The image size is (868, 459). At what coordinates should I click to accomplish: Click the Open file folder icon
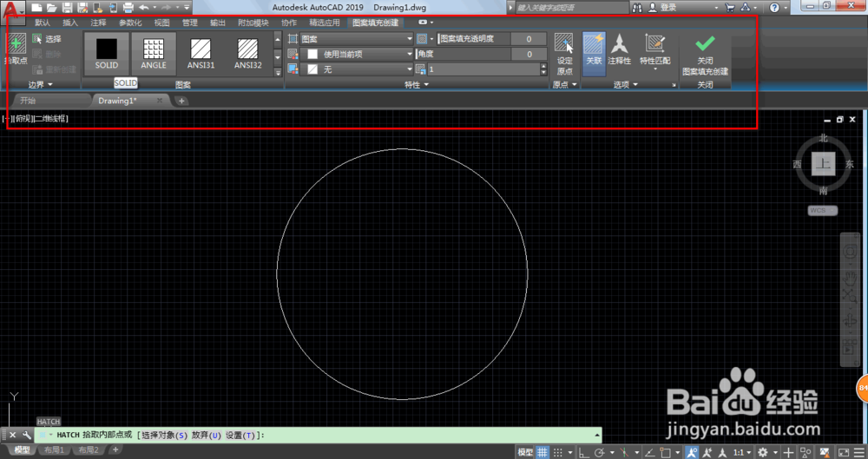tap(51, 8)
